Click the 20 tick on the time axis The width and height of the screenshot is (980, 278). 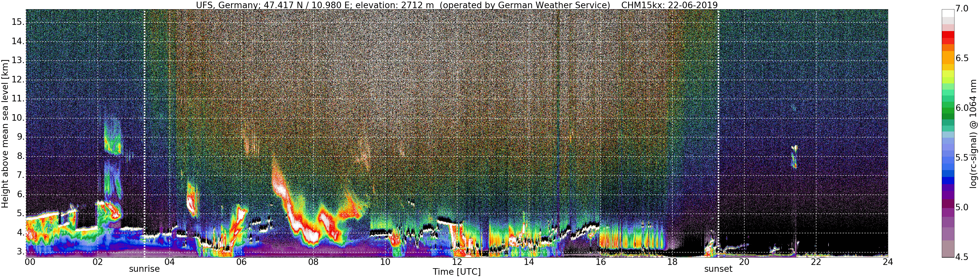744,262
